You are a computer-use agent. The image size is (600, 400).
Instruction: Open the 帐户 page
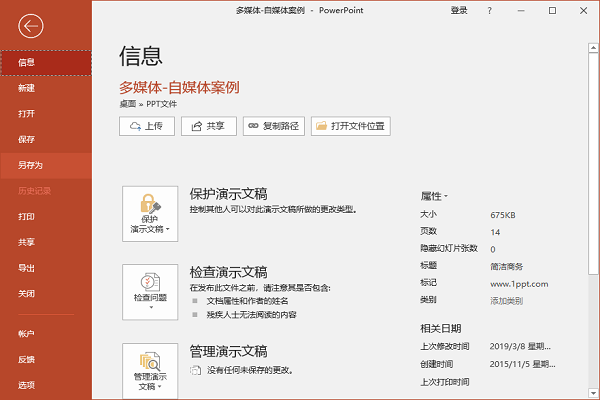tap(46, 334)
